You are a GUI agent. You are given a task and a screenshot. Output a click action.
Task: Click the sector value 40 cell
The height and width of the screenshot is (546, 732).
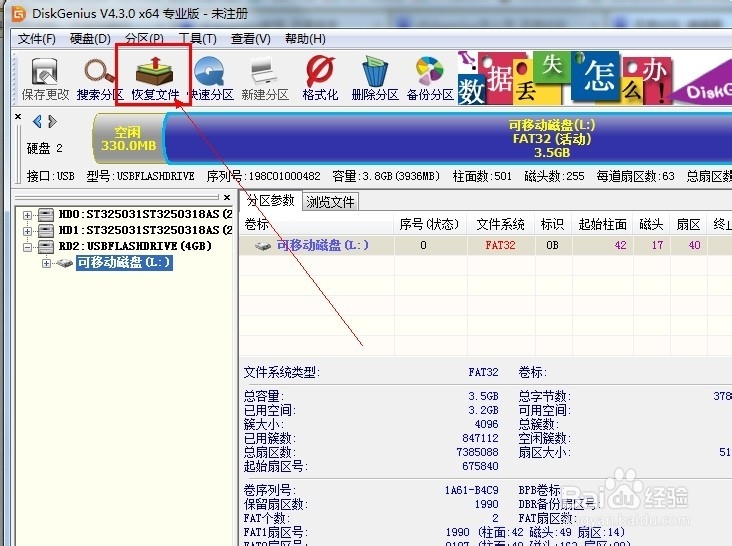[x=694, y=245]
